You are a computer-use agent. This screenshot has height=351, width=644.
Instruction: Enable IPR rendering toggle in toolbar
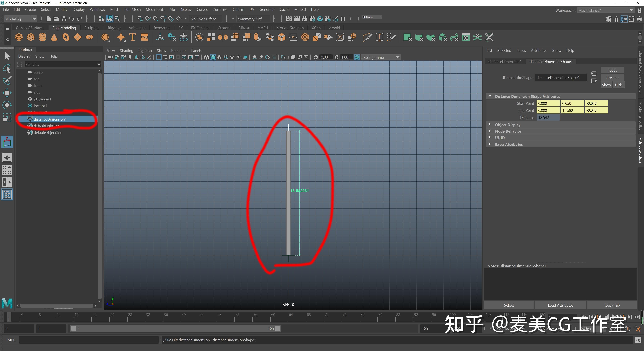coord(304,19)
